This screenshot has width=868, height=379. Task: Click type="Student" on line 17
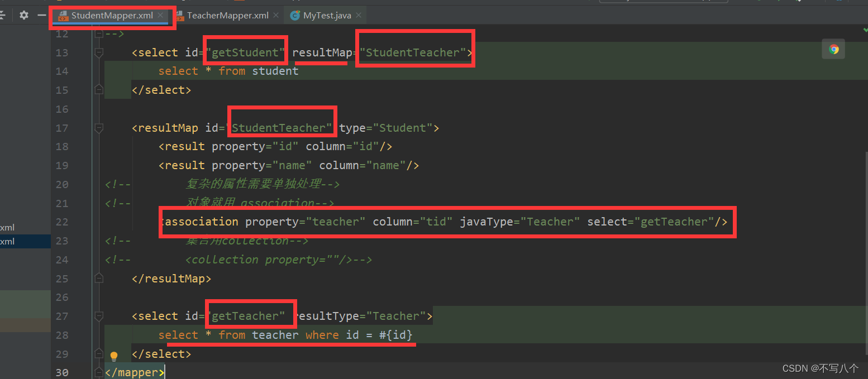tap(386, 128)
